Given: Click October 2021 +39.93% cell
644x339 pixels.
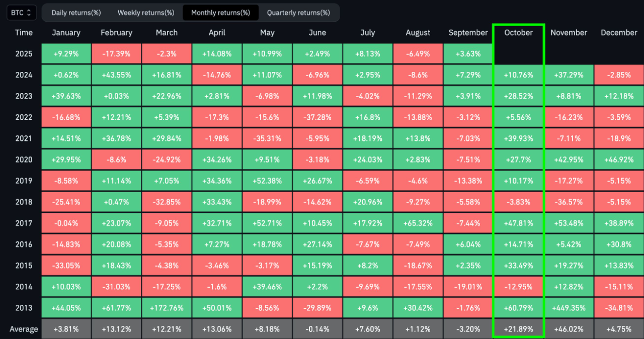Looking at the screenshot, I should (518, 138).
